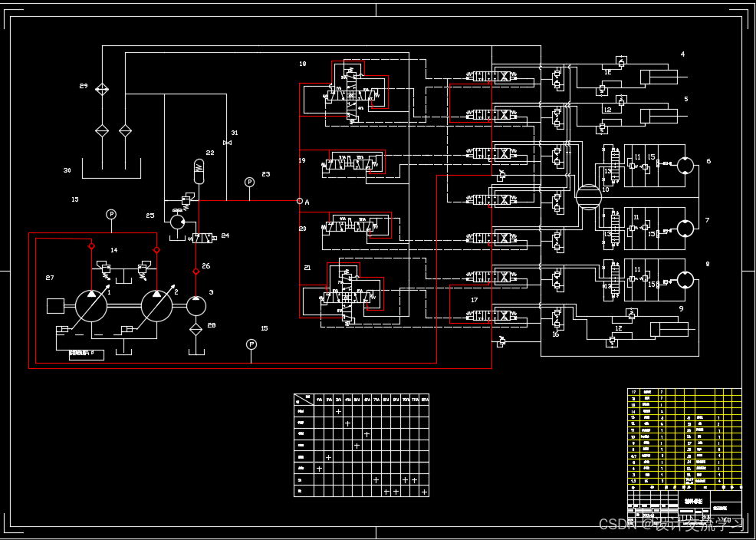
Task: Select the number label "22"
Action: click(210, 153)
